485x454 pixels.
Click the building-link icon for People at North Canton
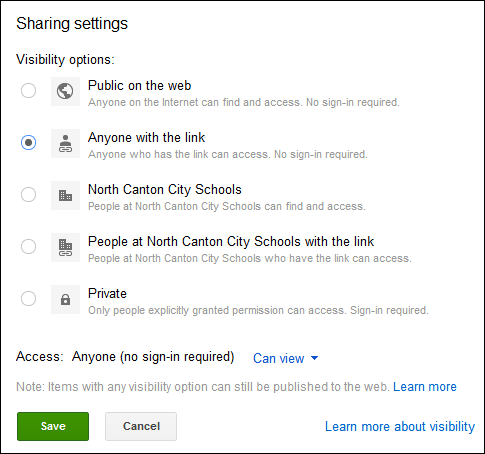click(x=65, y=247)
